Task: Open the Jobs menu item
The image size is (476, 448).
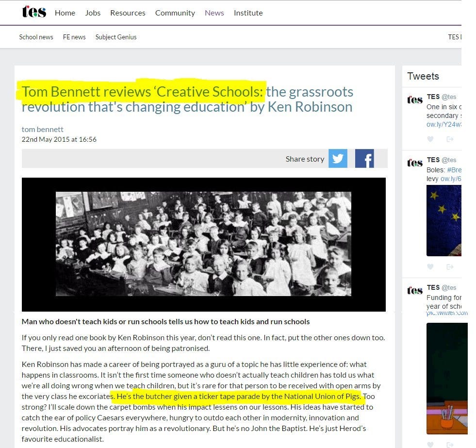Action: 93,13
